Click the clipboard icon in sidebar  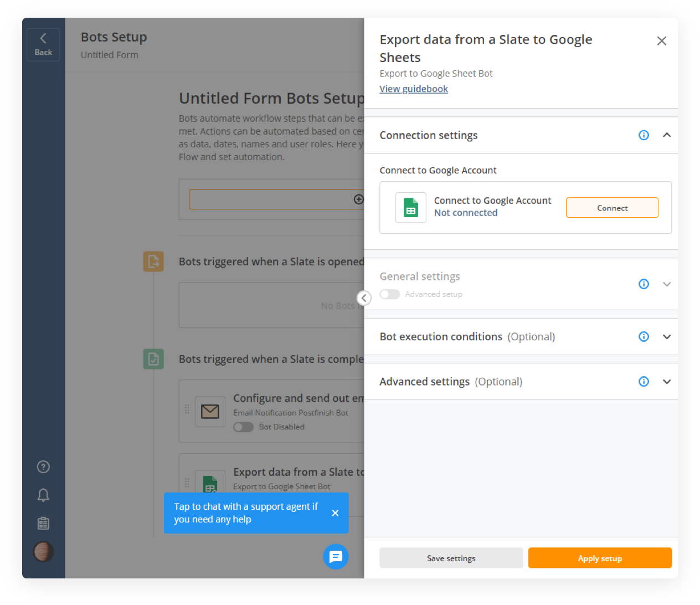[x=43, y=524]
